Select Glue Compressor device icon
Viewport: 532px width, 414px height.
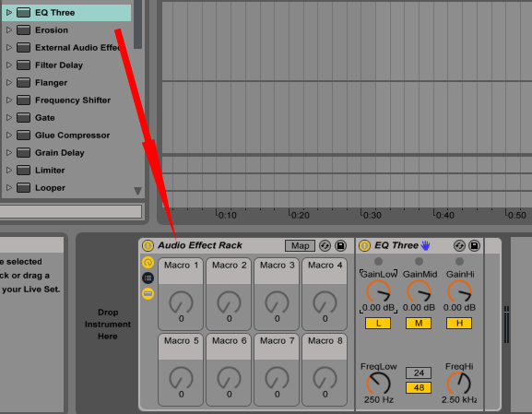coord(23,135)
